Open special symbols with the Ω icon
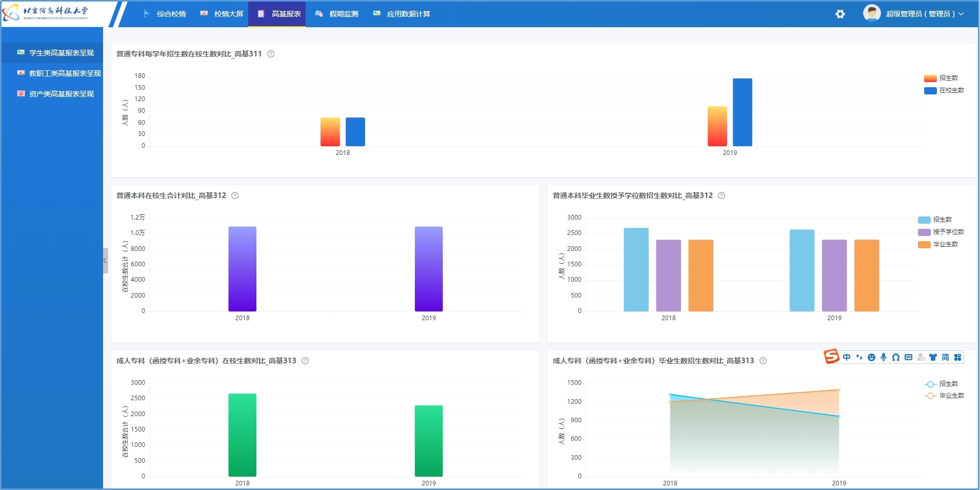This screenshot has width=980, height=490. (x=896, y=357)
